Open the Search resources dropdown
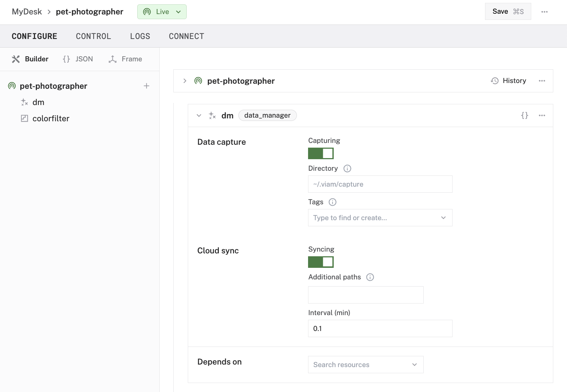Viewport: 567px width, 392px height. pyautogui.click(x=365, y=365)
